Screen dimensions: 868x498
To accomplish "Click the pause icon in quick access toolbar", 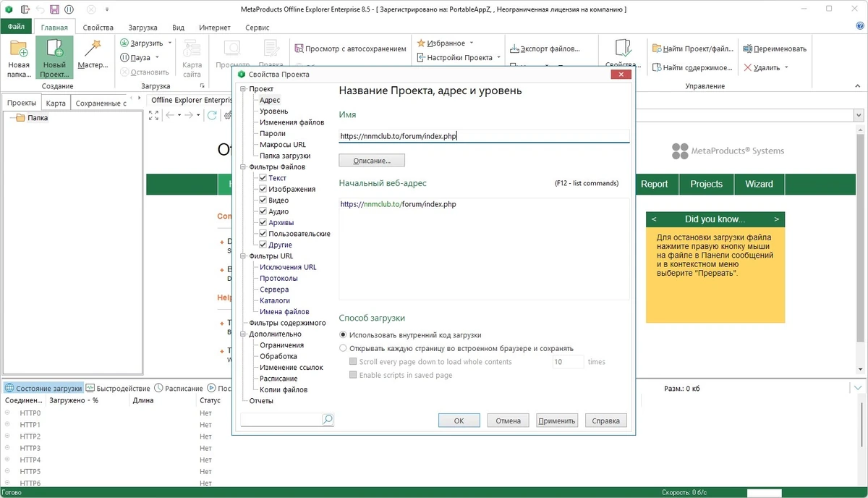I will point(69,9).
